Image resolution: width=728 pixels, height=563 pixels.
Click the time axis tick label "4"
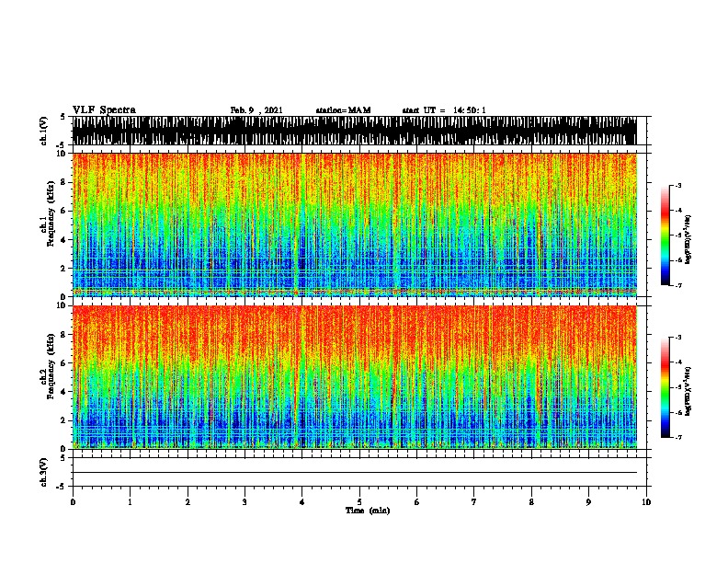pyautogui.click(x=302, y=502)
